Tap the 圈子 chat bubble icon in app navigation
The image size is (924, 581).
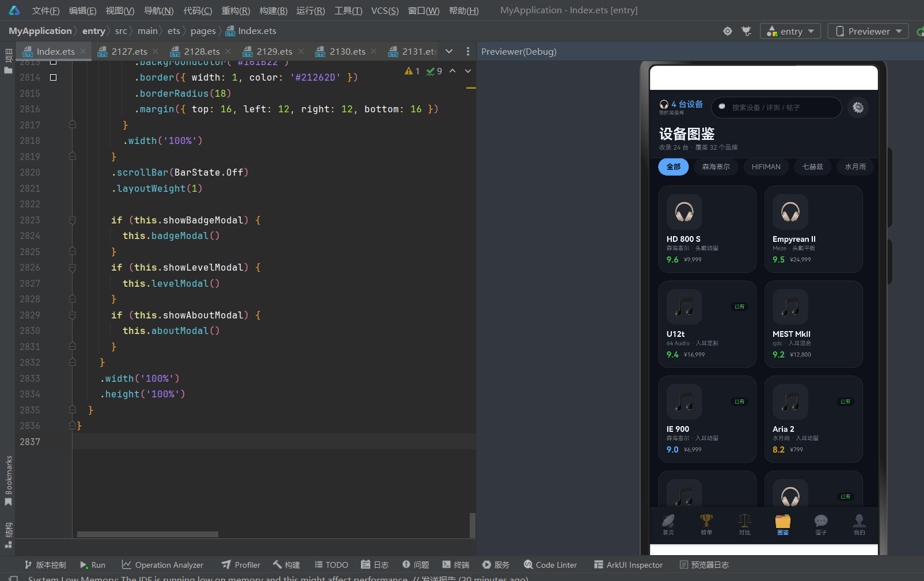pyautogui.click(x=821, y=524)
